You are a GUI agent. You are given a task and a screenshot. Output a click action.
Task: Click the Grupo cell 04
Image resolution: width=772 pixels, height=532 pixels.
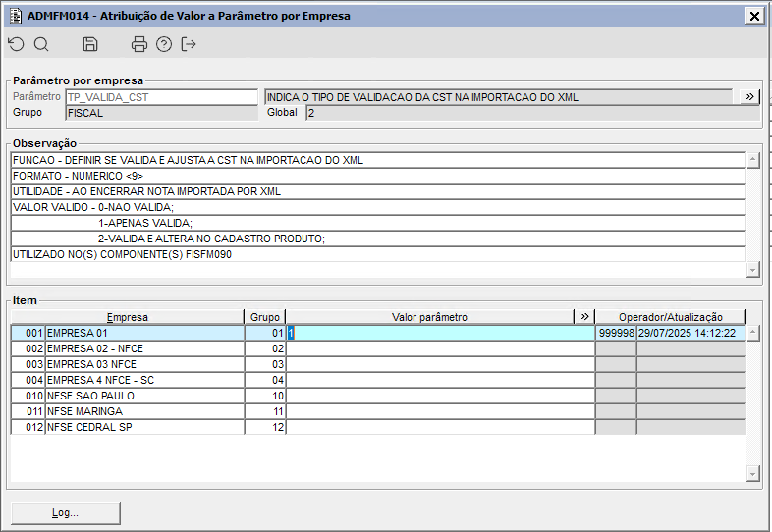click(265, 381)
